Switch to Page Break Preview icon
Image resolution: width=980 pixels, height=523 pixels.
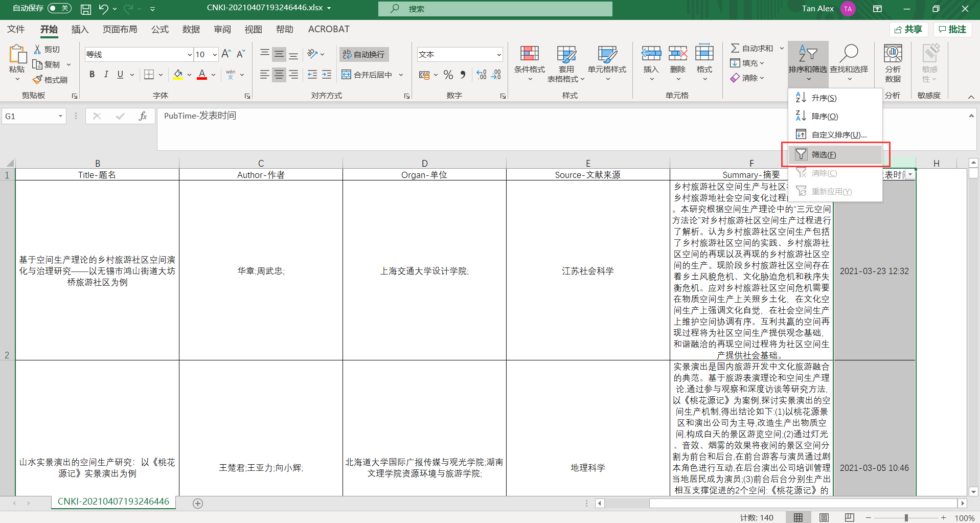[x=850, y=518]
